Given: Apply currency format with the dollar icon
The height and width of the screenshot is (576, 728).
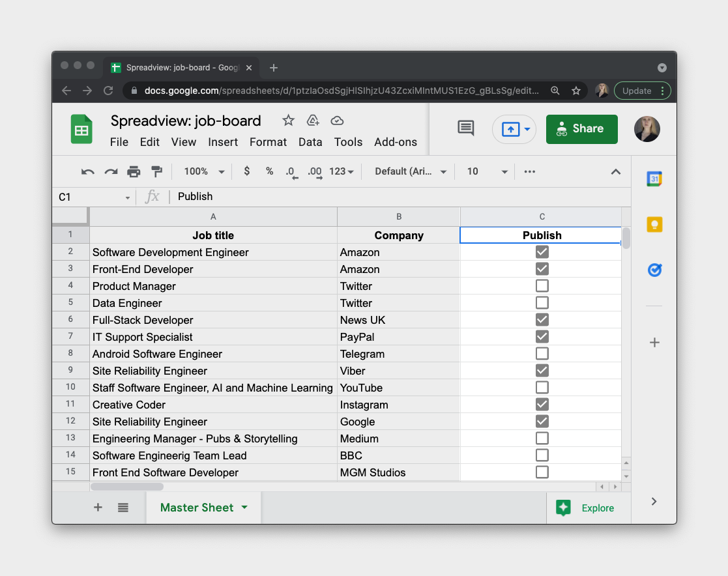Looking at the screenshot, I should (246, 171).
